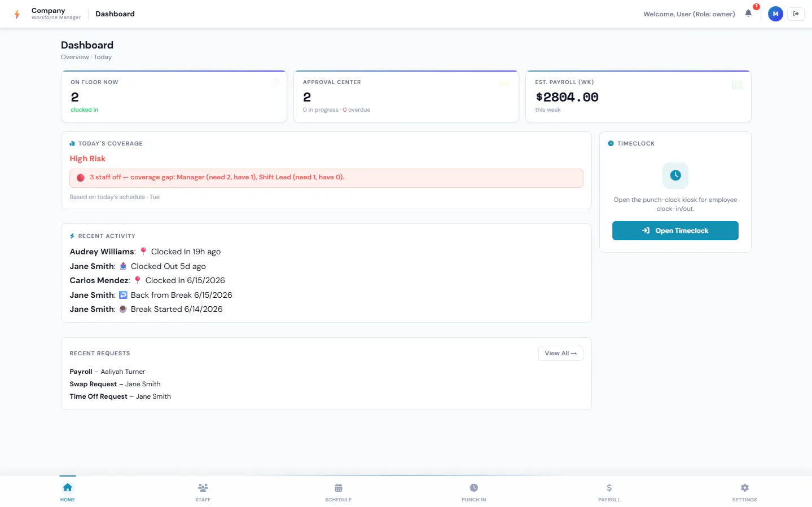Click the logout arrow icon
Image resolution: width=812 pixels, height=507 pixels.
click(x=796, y=14)
